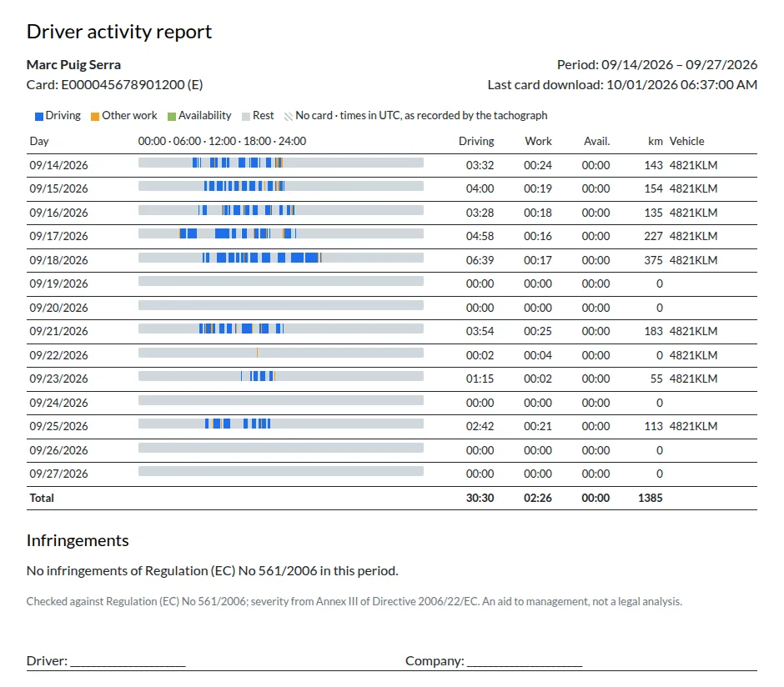Click the Driving column header
This screenshot has height=687, width=784.
(476, 142)
